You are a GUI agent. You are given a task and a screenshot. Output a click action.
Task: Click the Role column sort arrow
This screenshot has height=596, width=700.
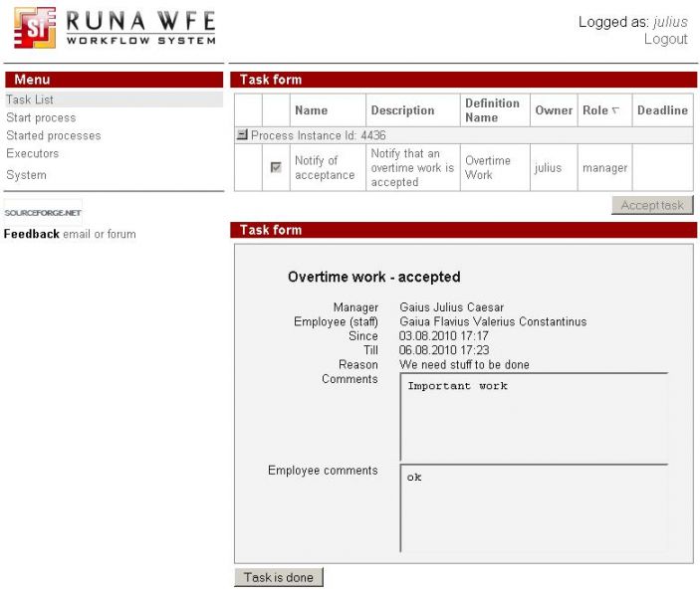pos(615,110)
